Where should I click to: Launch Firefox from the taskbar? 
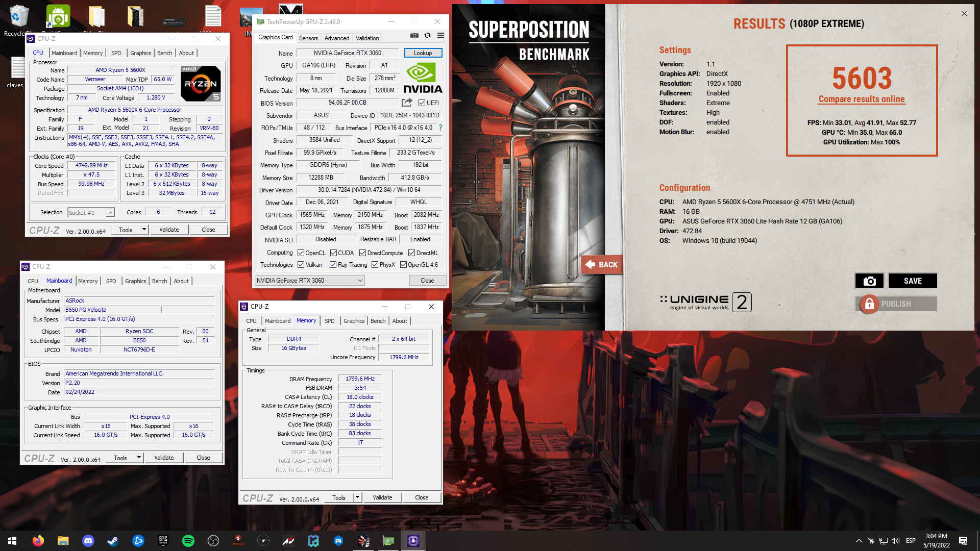click(x=38, y=541)
